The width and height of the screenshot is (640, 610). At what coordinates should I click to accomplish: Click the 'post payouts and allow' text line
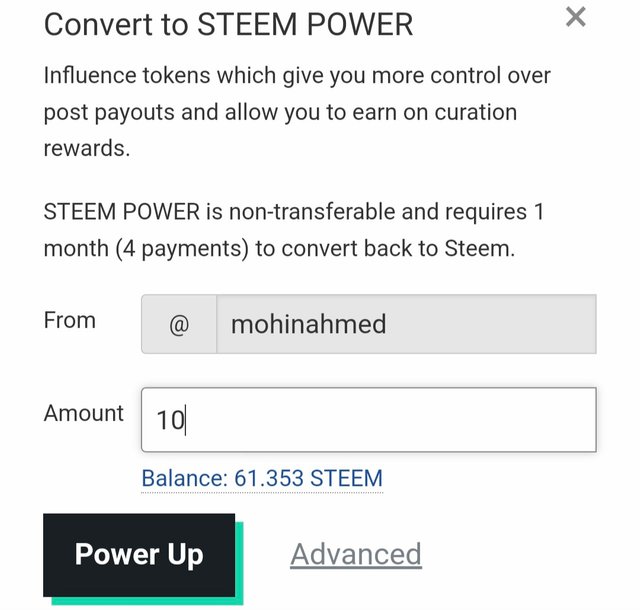click(280, 112)
